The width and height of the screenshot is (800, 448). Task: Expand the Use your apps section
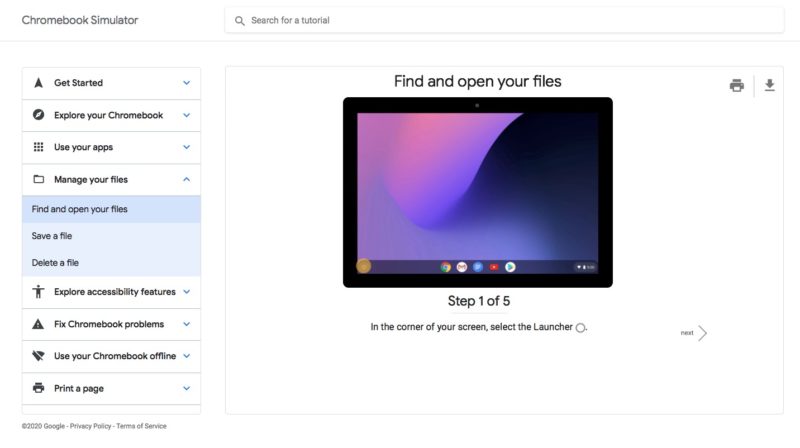[x=111, y=147]
